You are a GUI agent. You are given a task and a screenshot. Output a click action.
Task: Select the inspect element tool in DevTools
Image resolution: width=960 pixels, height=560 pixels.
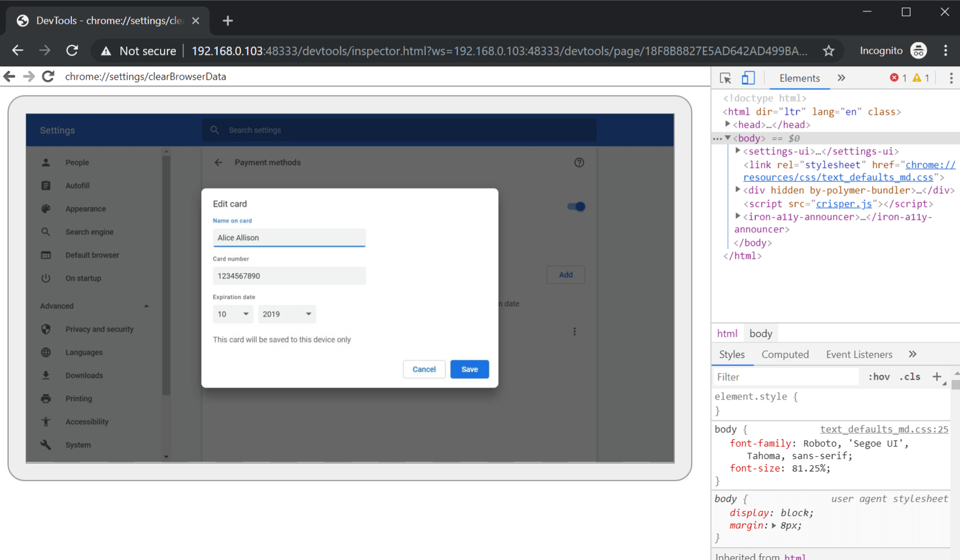point(725,78)
